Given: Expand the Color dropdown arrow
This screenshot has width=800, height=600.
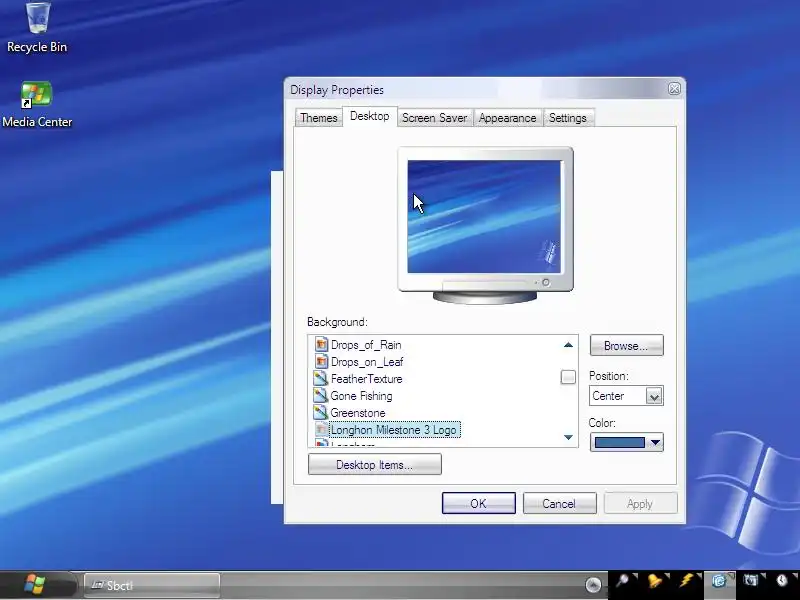Looking at the screenshot, I should [x=655, y=442].
